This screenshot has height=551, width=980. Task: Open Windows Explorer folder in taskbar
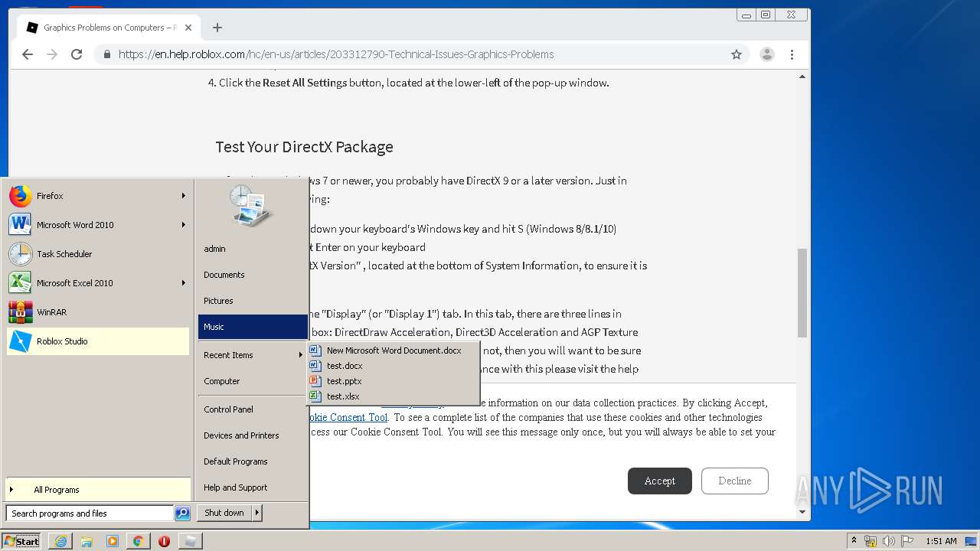click(x=87, y=541)
